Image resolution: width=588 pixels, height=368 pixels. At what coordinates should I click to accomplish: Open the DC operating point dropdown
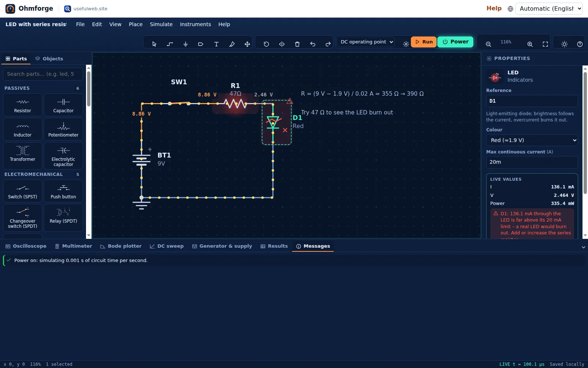click(366, 42)
